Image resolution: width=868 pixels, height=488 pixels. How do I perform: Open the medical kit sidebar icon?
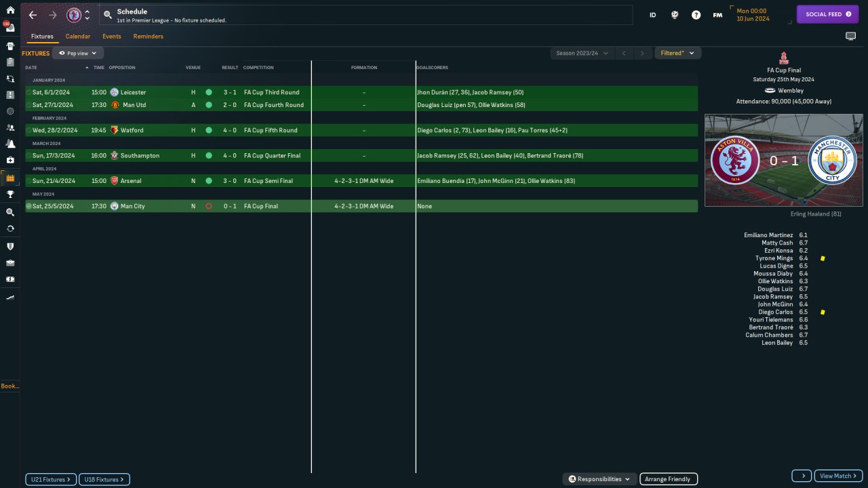(10, 160)
